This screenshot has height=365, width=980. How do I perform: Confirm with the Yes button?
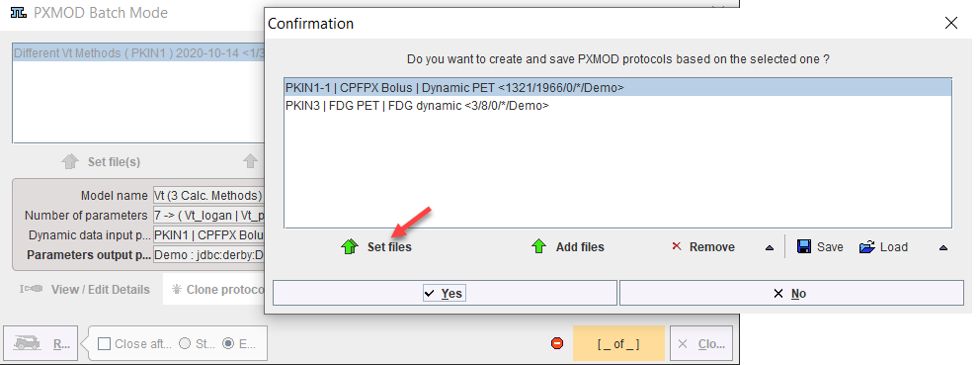coord(445,293)
